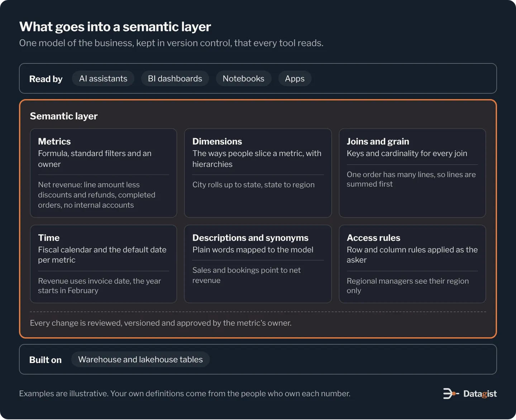Click the Apps pill
The height and width of the screenshot is (420, 516).
pos(295,78)
